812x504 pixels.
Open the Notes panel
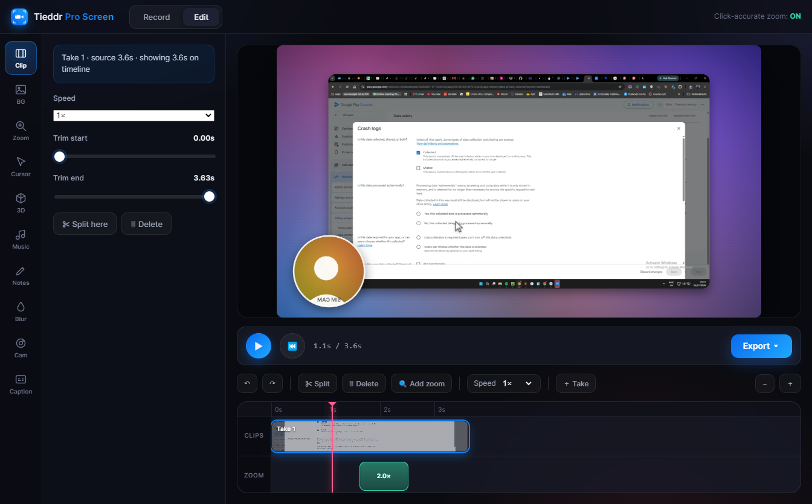pos(21,275)
